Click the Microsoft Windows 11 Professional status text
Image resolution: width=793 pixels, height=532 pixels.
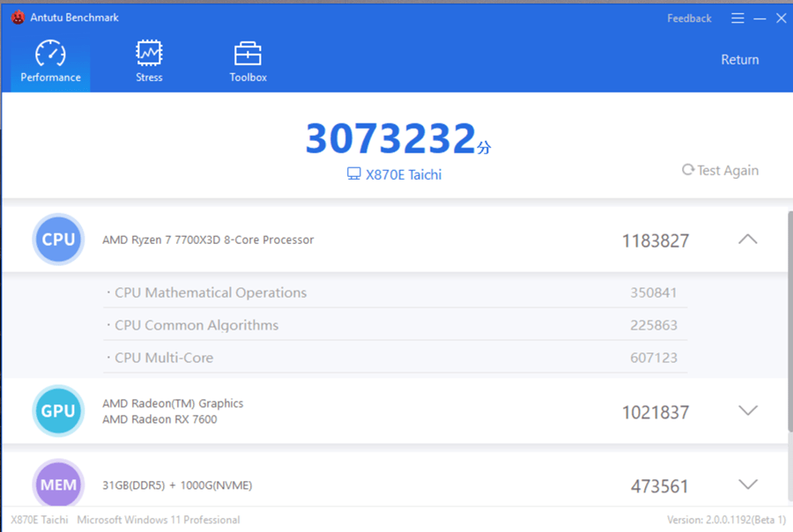pyautogui.click(x=159, y=520)
